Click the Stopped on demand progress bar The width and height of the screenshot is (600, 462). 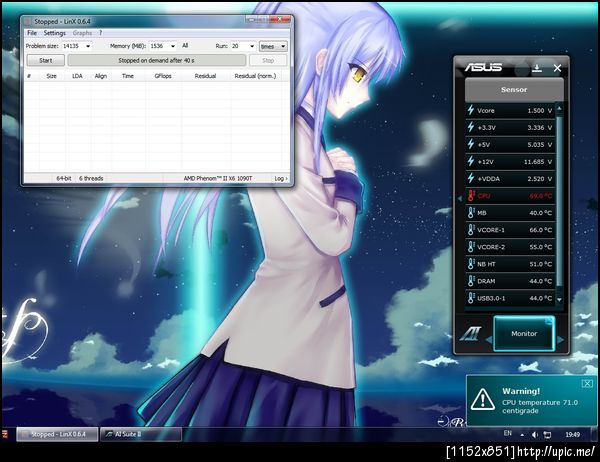coord(157,60)
